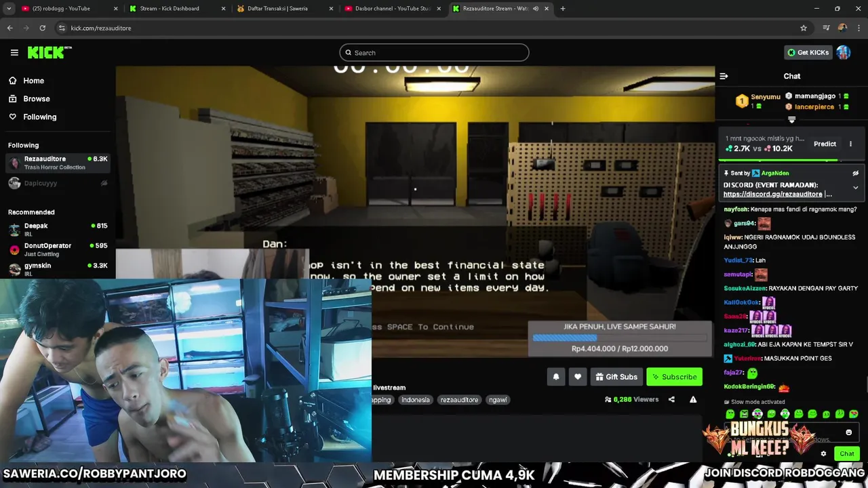Image resolution: width=868 pixels, height=488 pixels.
Task: Mute audio on Rezaauditore Stream tab
Action: pos(536,9)
